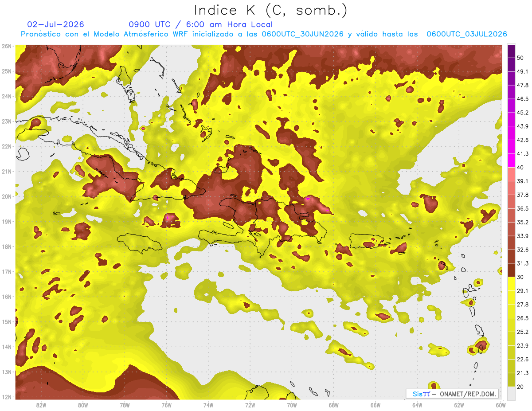Click the 68W longitude label
This screenshot has width=532, height=411.
point(334,405)
